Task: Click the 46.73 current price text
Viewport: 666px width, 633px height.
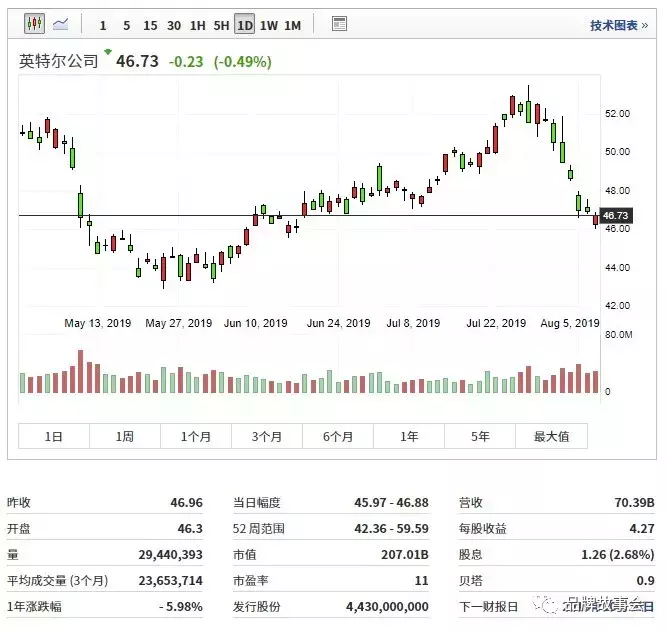Action: [x=137, y=61]
